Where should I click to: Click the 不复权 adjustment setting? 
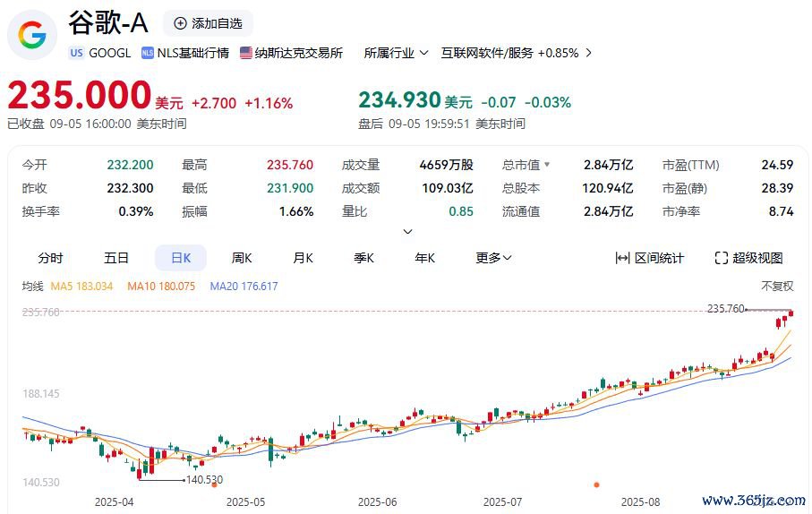pyautogui.click(x=777, y=286)
